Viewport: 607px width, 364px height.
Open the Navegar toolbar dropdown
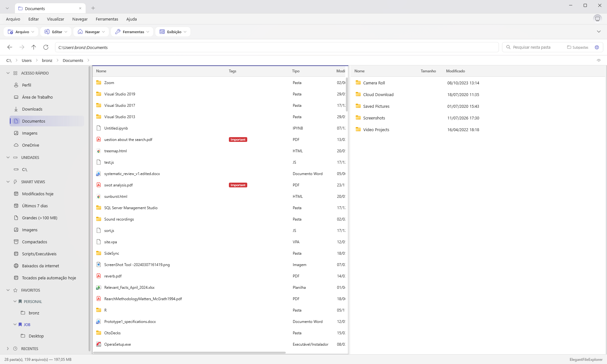(x=91, y=32)
